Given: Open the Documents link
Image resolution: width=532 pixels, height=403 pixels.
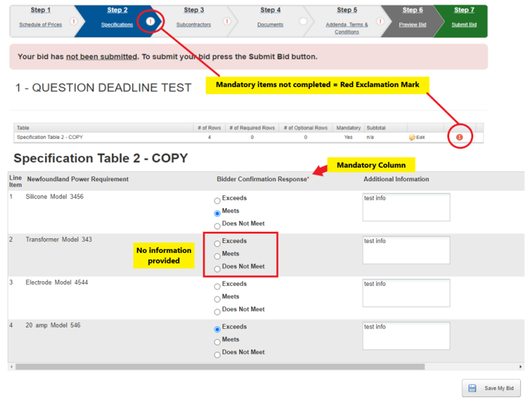Looking at the screenshot, I should click(x=270, y=24).
